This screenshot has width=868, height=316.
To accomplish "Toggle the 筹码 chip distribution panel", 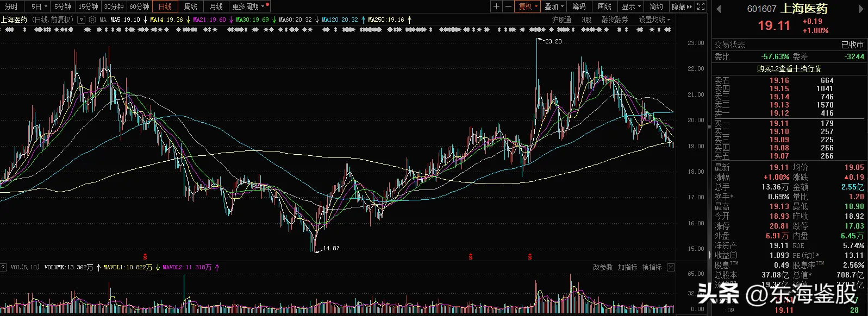I will [579, 7].
